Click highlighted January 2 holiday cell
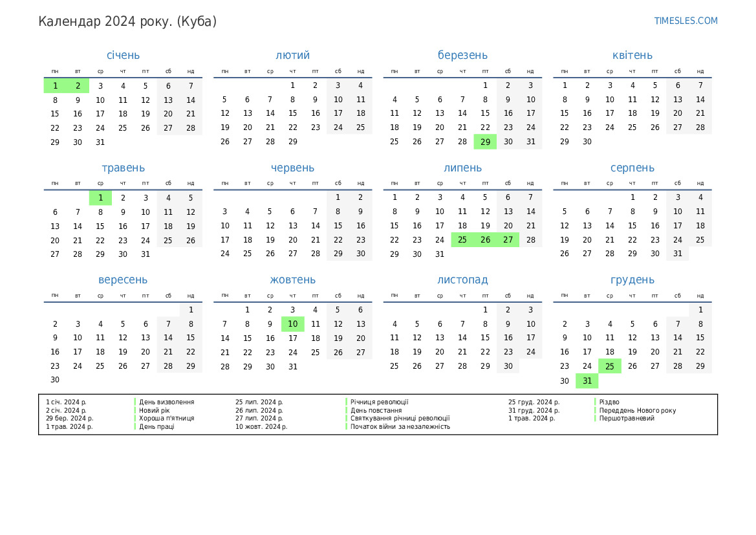 [78, 86]
